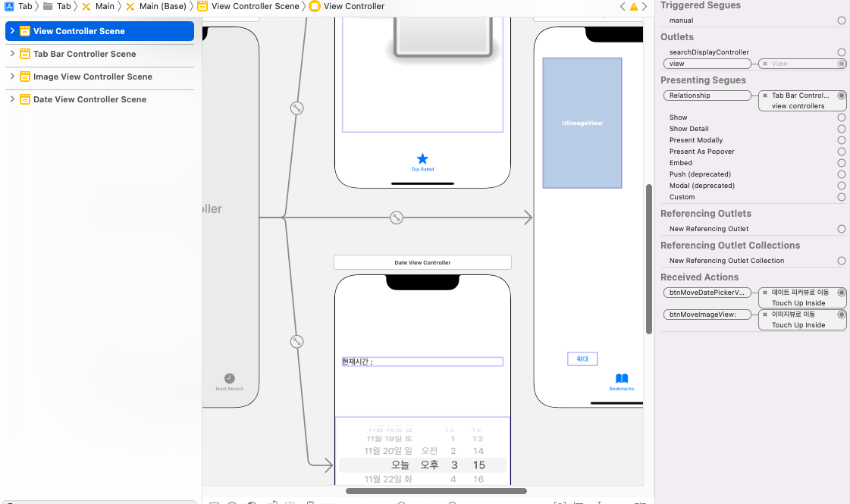Remove the 데이트 피커뷰로 이동 action connection

click(x=765, y=292)
